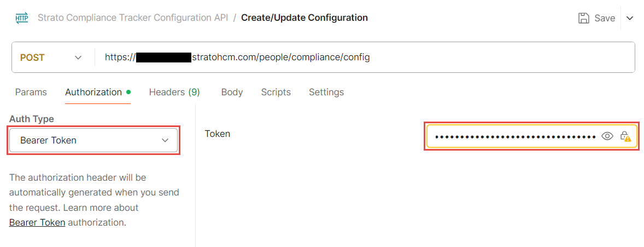This screenshot has width=644, height=247.
Task: Go to the Body tab
Action: click(232, 92)
